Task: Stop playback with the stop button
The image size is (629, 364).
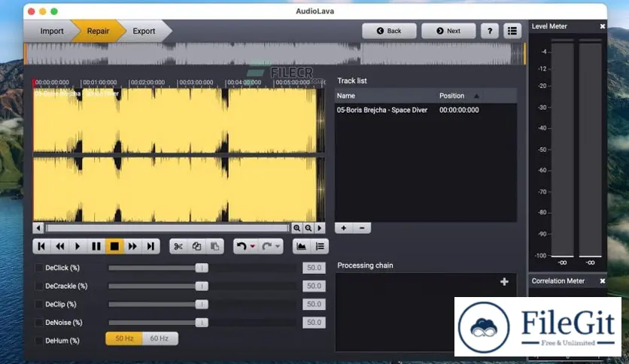Action: (114, 246)
